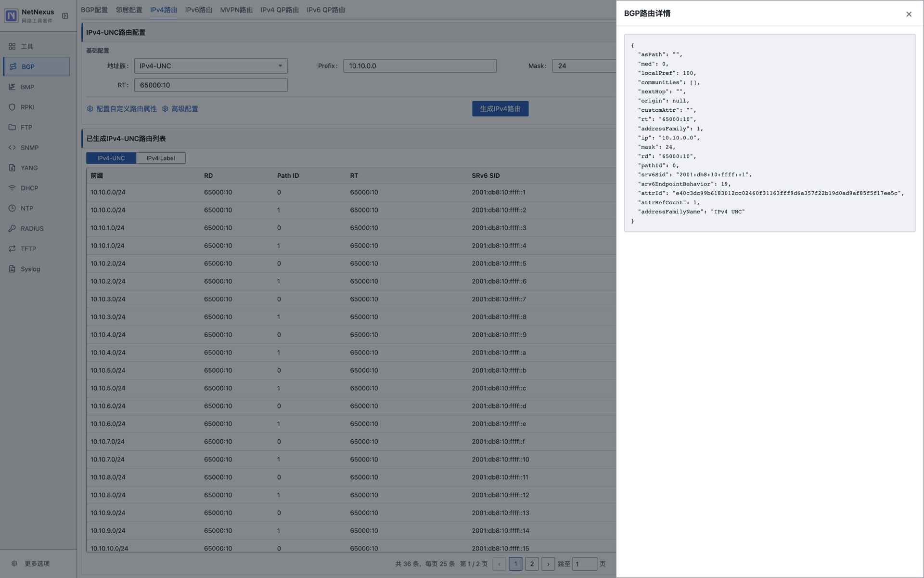Switch to the IPv6路由 tab
Image resolution: width=924 pixels, height=578 pixels.
click(198, 10)
